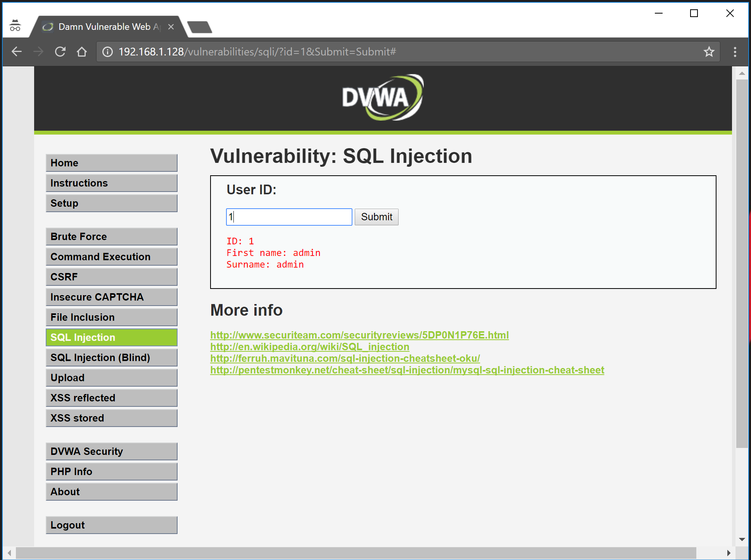
Task: Bookmark this page with star icon
Action: 709,52
